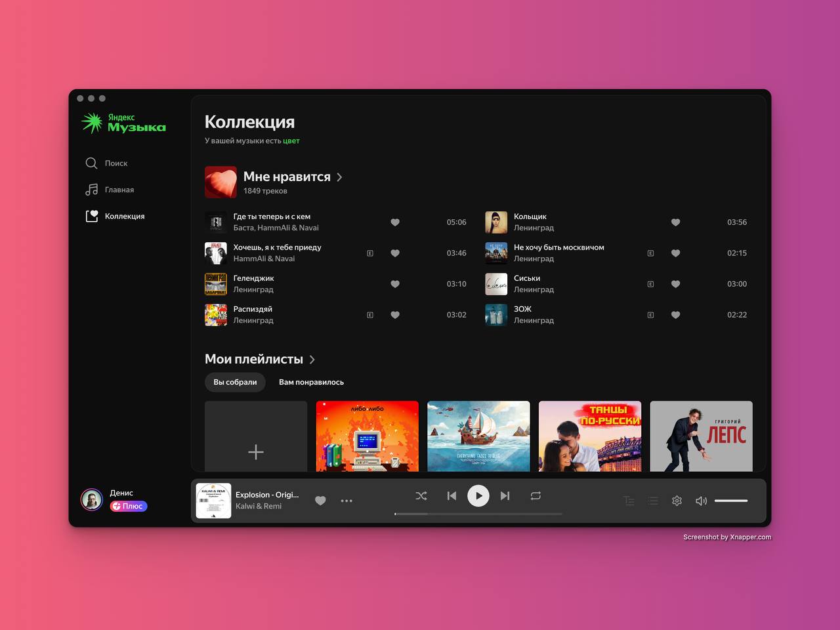Open artist Ленинград under Геленджик
This screenshot has height=630, width=840.
[253, 289]
